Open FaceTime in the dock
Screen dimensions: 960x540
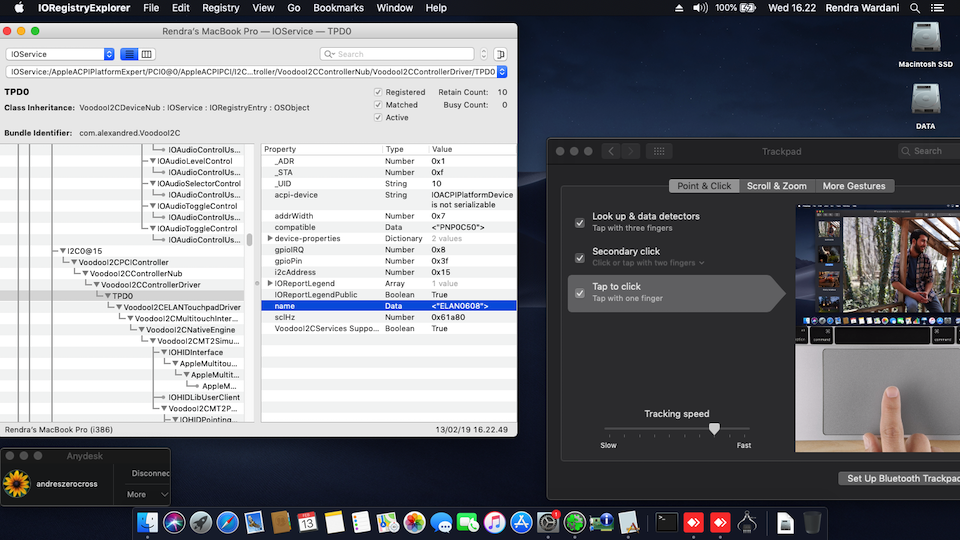(468, 522)
